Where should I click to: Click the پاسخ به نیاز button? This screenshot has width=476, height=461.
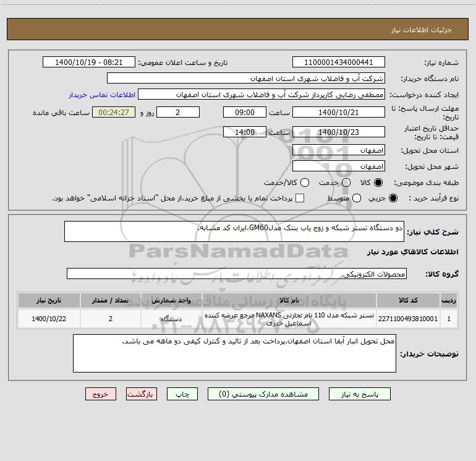click(x=359, y=394)
